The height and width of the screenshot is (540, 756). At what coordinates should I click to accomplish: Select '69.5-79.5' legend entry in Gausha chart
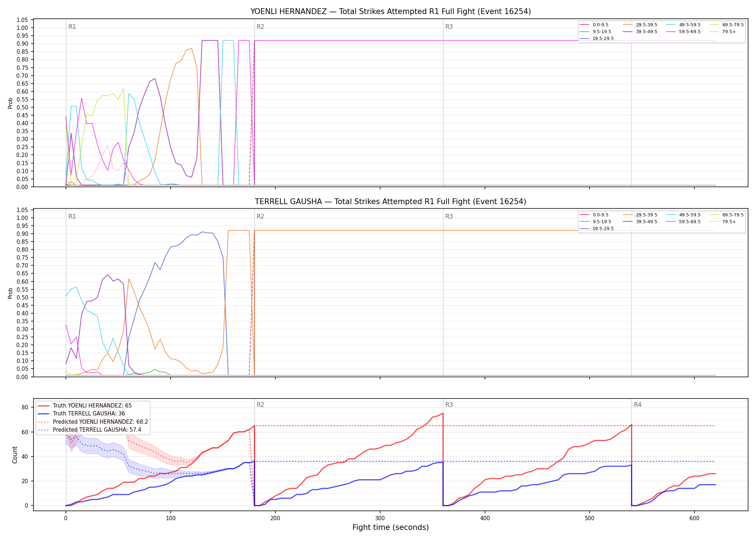[x=726, y=215]
